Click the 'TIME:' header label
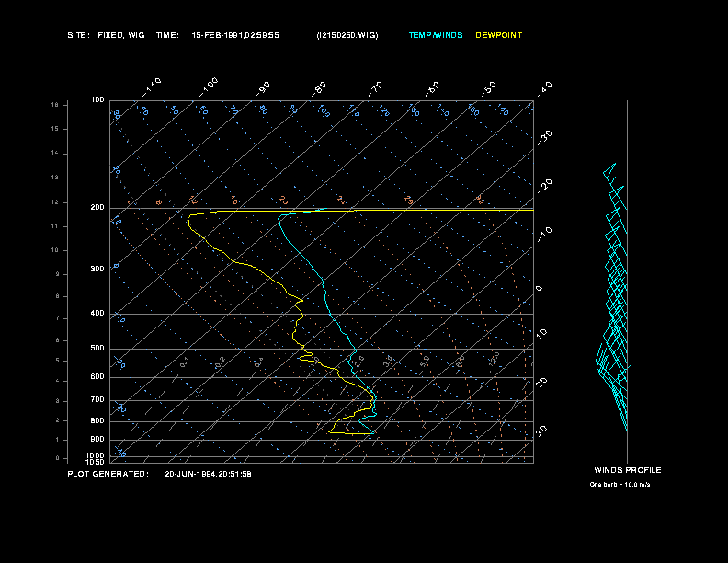The image size is (728, 563). tap(167, 35)
